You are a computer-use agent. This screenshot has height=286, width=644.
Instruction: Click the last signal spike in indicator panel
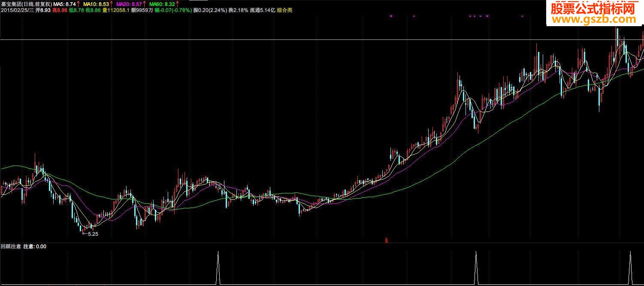[x=630, y=268]
